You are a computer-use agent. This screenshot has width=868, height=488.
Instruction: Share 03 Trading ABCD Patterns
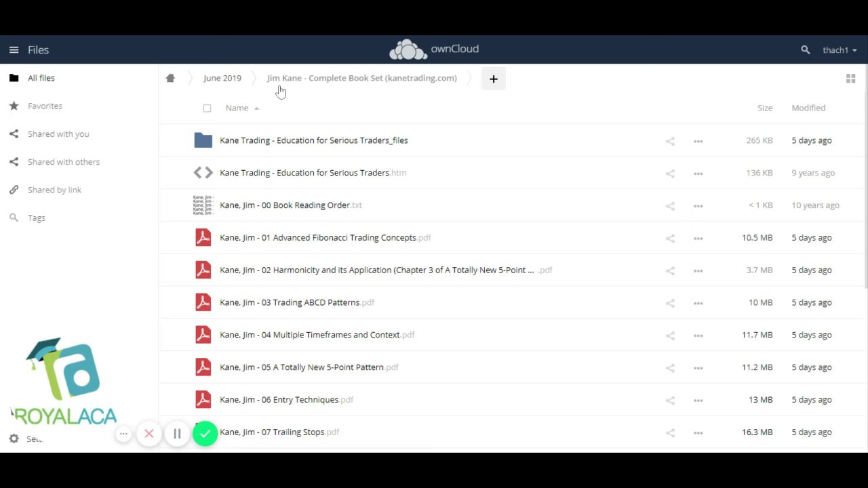pyautogui.click(x=670, y=303)
